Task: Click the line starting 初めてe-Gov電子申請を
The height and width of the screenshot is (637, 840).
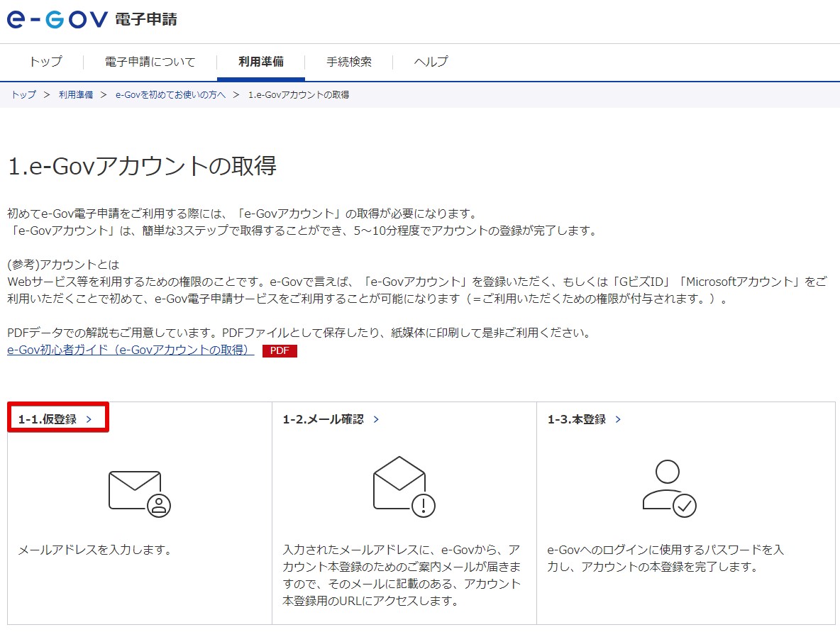Action: [242, 214]
